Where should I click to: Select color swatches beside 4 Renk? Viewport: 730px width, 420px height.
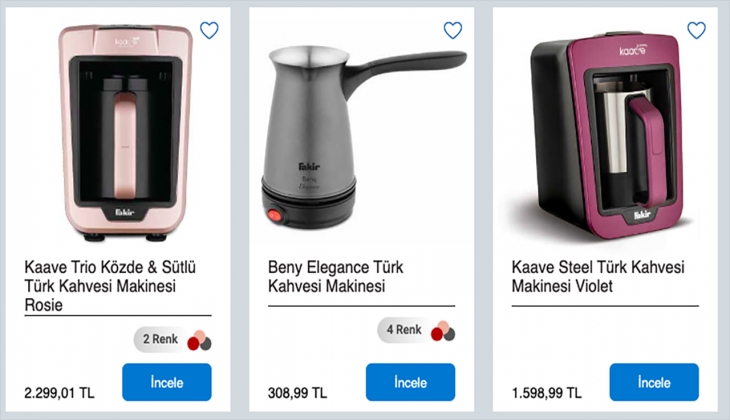pos(443,330)
